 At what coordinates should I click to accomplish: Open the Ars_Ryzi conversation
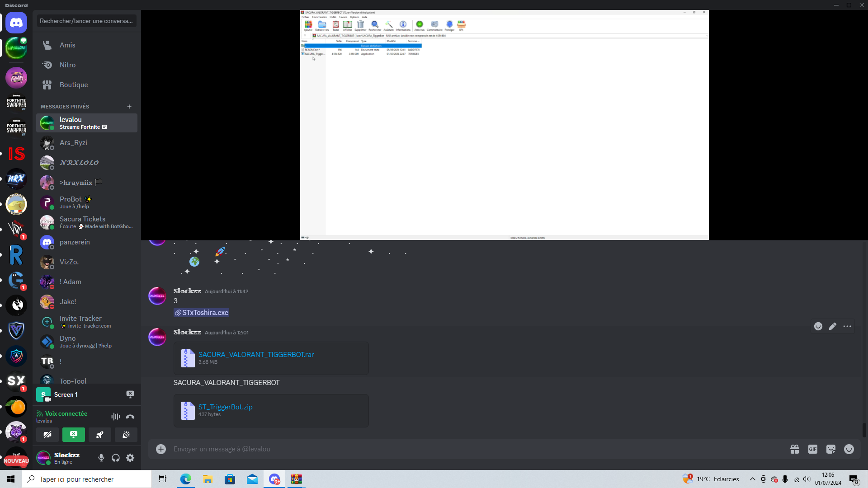[x=87, y=143]
